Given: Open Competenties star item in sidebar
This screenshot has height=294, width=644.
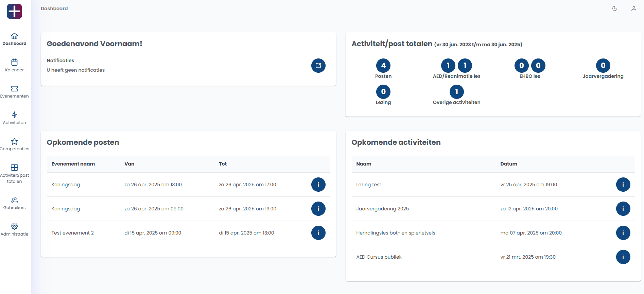Looking at the screenshot, I should (x=14, y=144).
